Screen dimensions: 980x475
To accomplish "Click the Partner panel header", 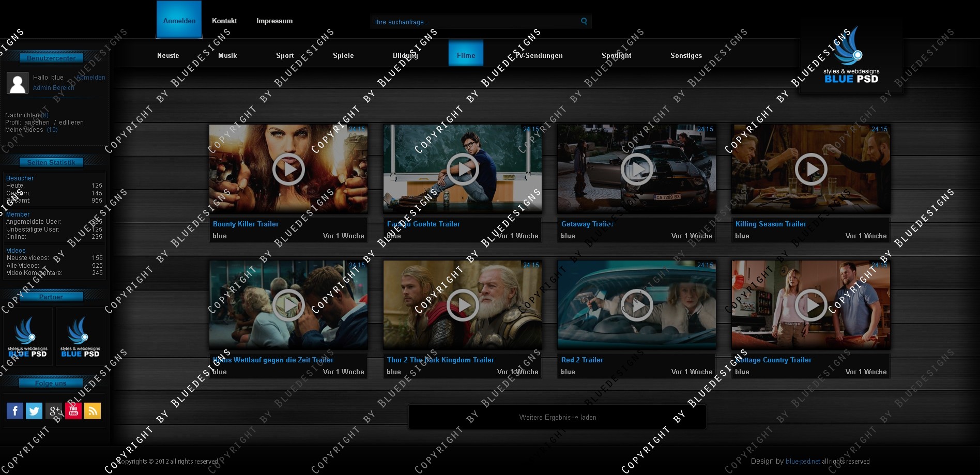I will tap(51, 297).
